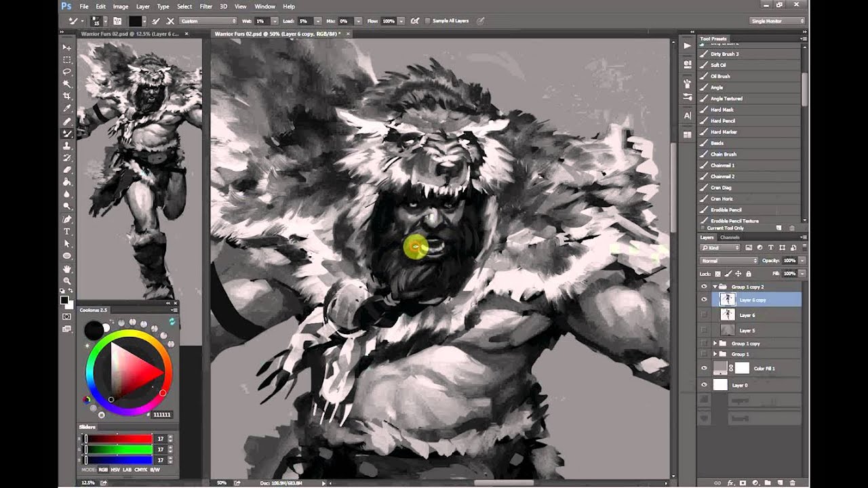This screenshot has width=868, height=488.
Task: Open the Wet percentage dropdown arrow
Action: tap(275, 21)
